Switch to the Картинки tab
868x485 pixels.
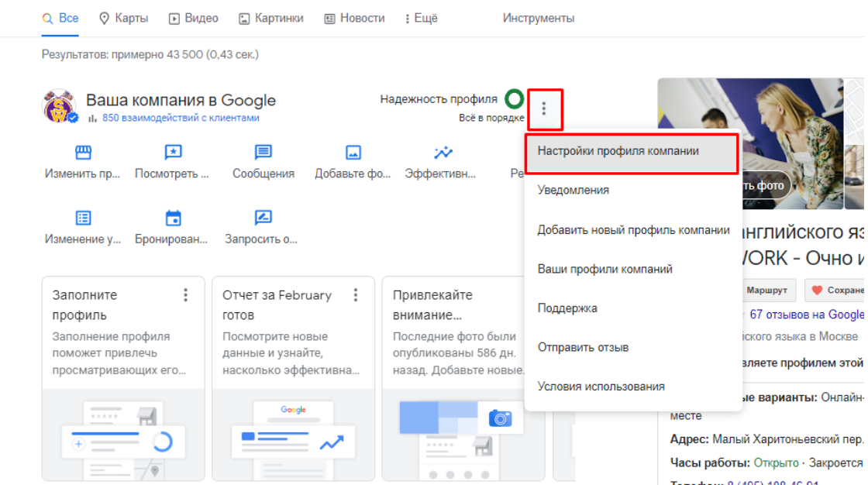pyautogui.click(x=270, y=19)
